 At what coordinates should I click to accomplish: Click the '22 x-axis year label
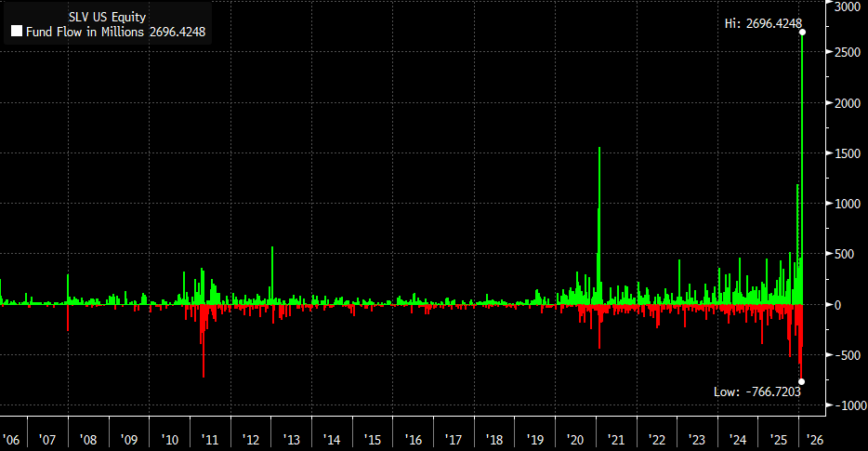(x=656, y=440)
